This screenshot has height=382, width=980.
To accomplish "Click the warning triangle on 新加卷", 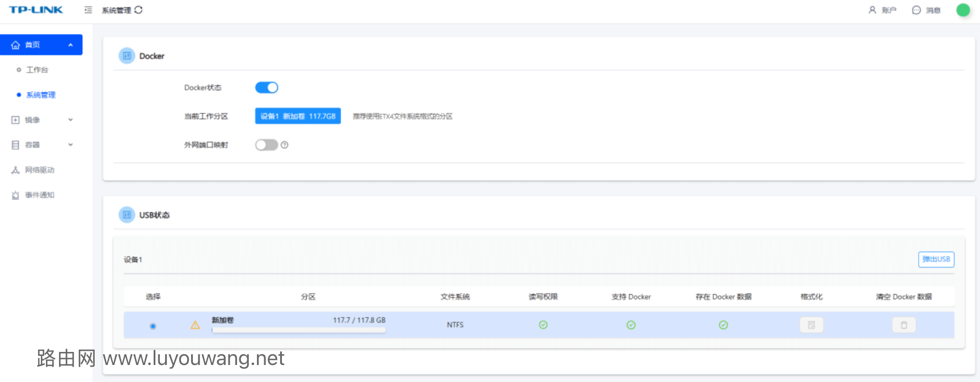I will coord(195,325).
